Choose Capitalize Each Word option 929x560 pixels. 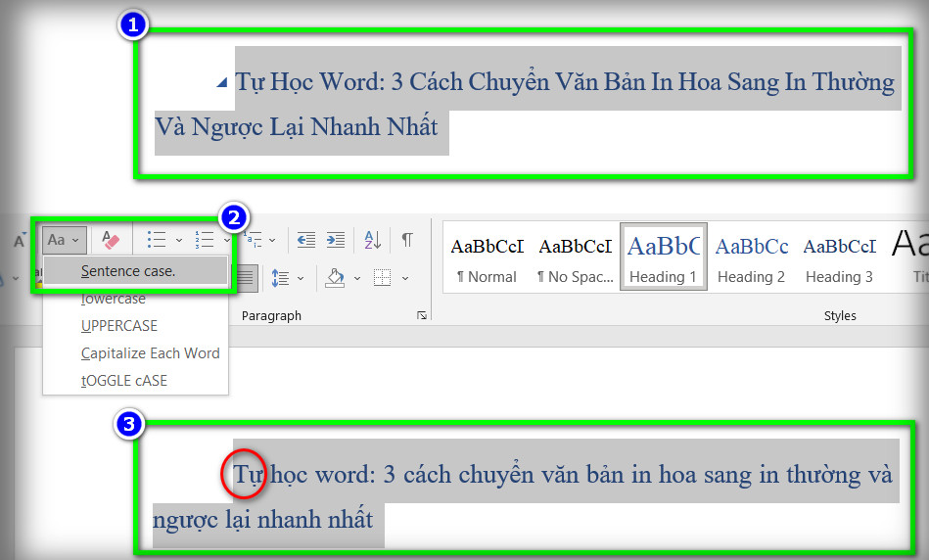pyautogui.click(x=136, y=353)
